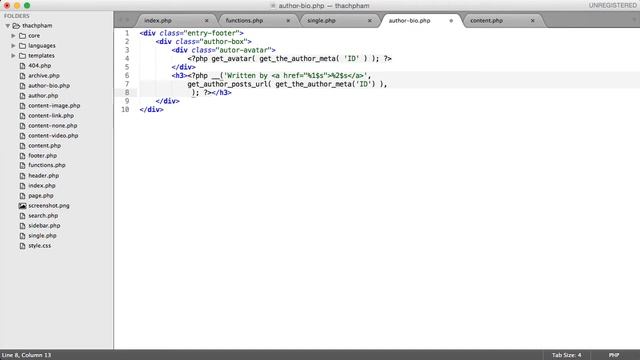Click the content-video.php file icon

click(22, 136)
